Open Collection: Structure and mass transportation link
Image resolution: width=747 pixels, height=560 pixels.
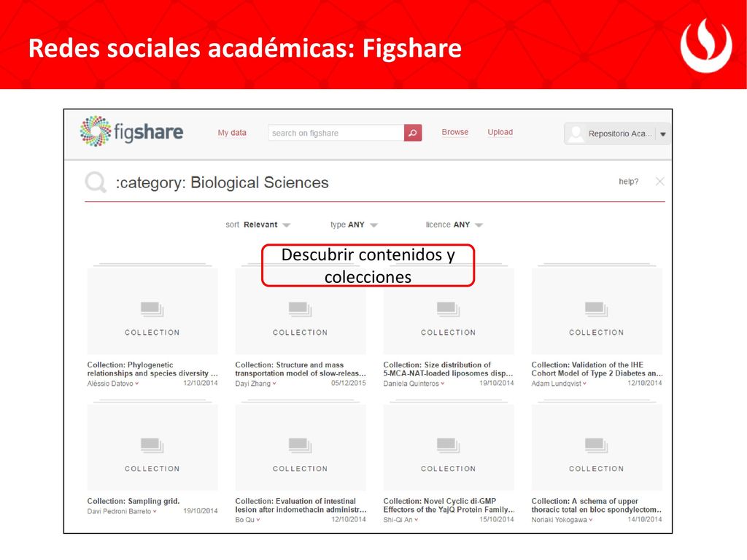(x=301, y=369)
